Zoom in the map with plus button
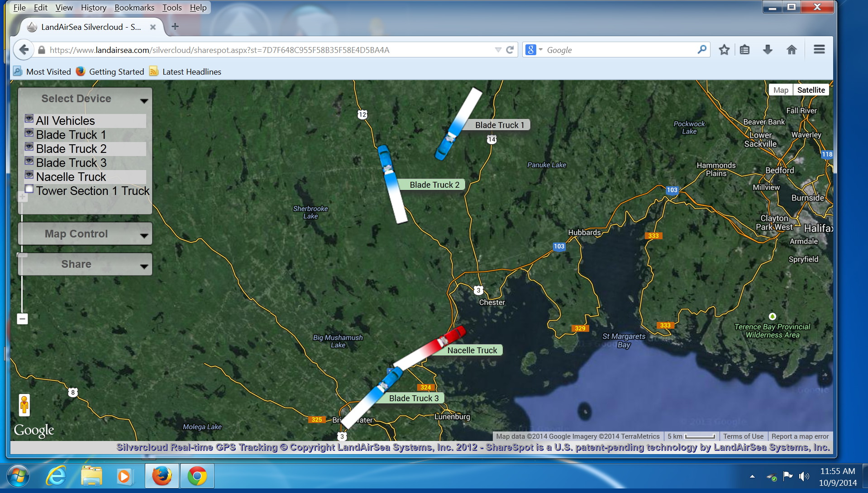Image resolution: width=868 pixels, height=493 pixels. 22,197
